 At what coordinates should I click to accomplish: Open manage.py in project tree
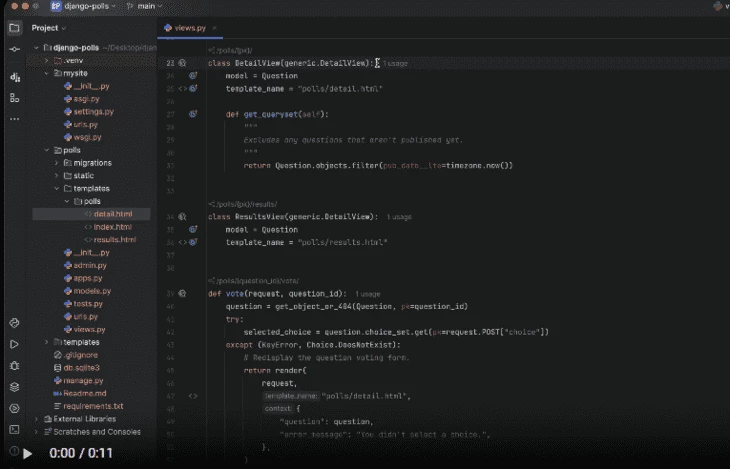(x=78, y=381)
